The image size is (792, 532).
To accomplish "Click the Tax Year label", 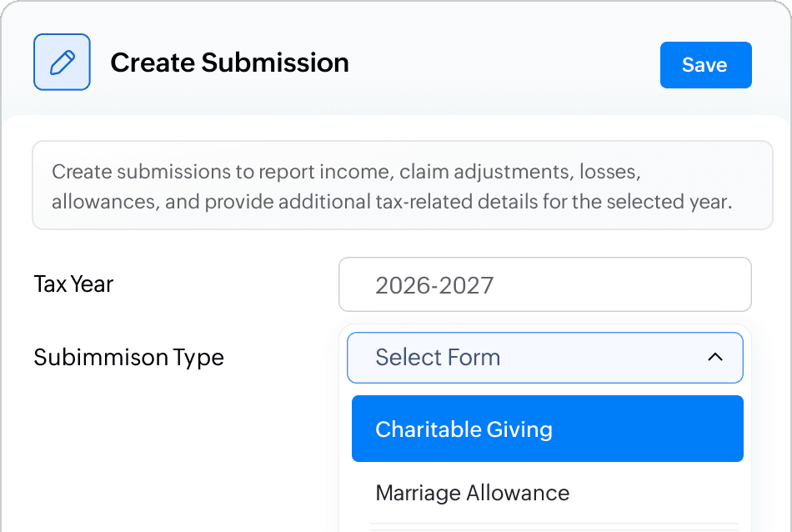I will tap(73, 284).
